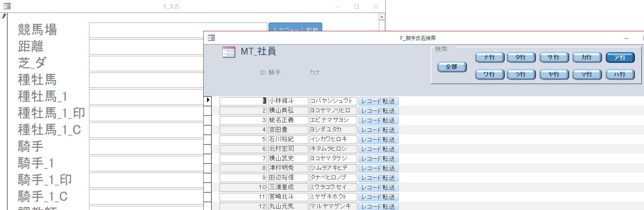Click the 種牡馬 text box
The image size is (644, 210).
pos(146,80)
